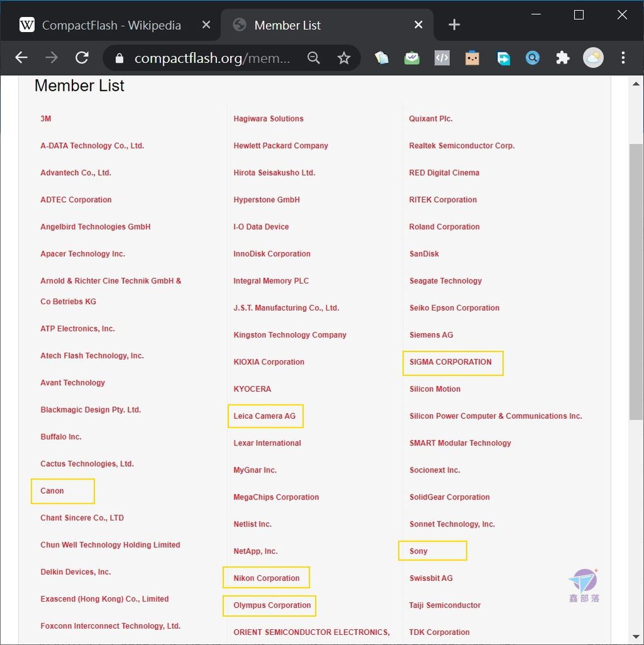Click the MegaChips Corporation link
Screen dimensions: 644x645
click(276, 497)
